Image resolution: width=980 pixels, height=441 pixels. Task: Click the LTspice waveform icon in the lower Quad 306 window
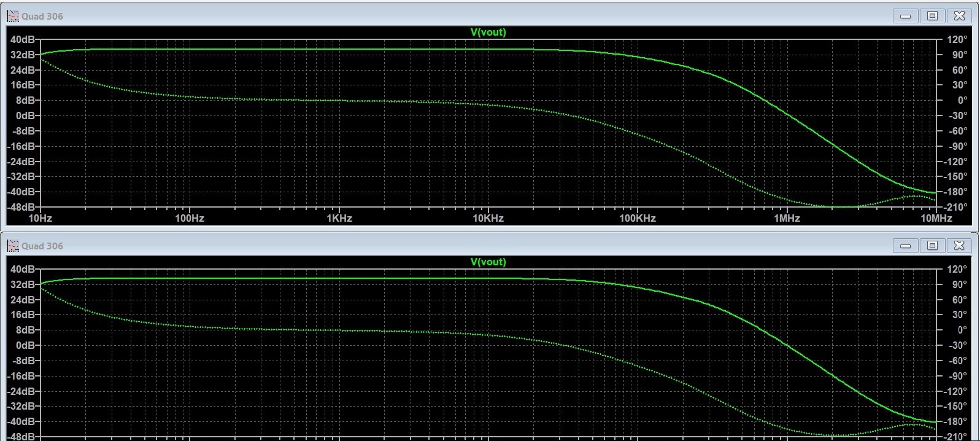[x=13, y=246]
